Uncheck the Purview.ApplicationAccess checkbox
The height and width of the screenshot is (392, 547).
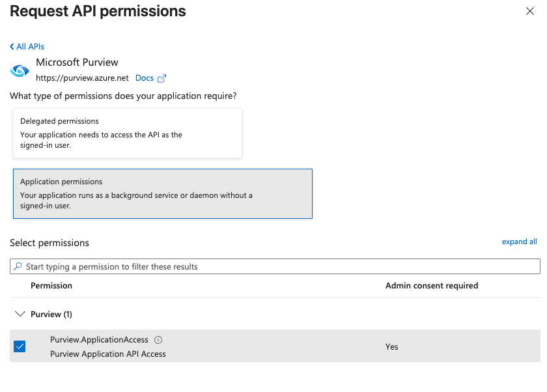[x=20, y=346]
